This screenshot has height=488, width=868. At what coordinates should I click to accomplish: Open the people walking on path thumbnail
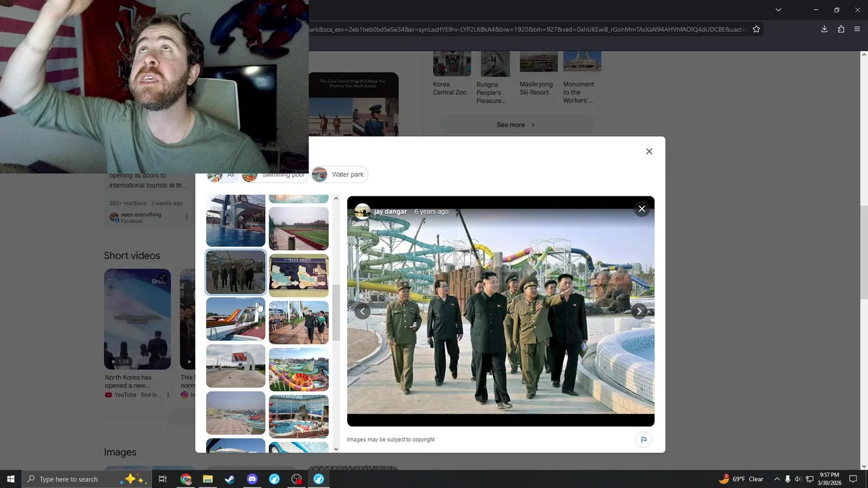point(298,323)
